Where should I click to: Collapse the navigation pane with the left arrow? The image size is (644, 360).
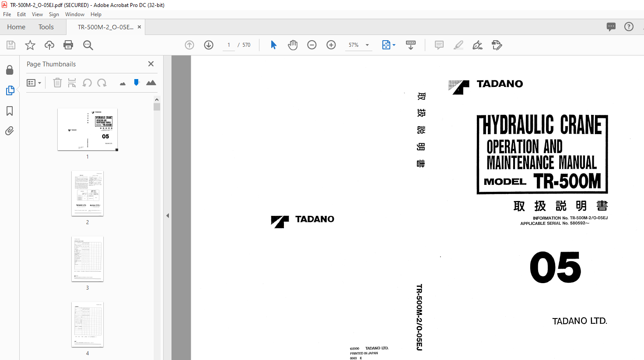click(x=168, y=215)
